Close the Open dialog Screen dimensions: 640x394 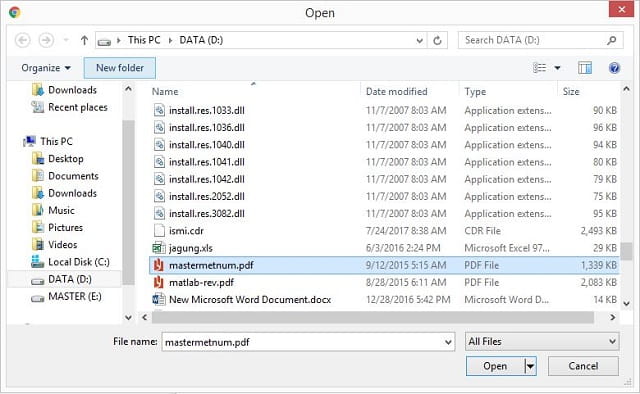tap(621, 9)
